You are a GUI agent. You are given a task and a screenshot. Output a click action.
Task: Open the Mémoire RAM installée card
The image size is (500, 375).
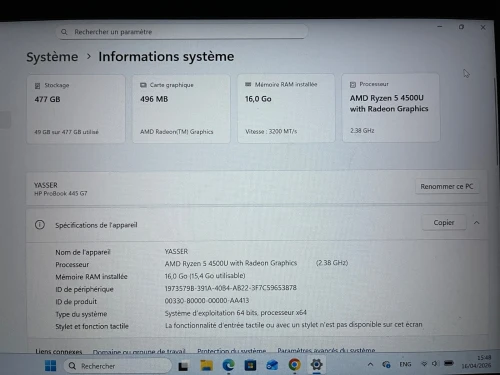pos(286,108)
